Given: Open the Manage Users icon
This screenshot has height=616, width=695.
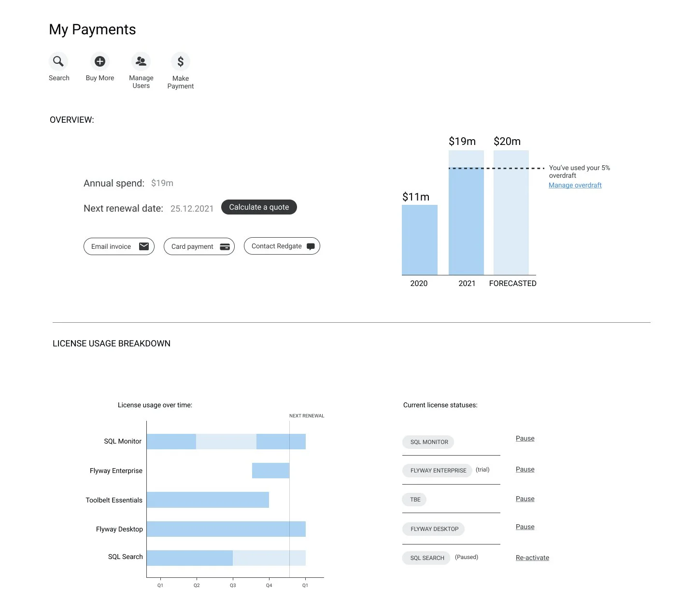Looking at the screenshot, I should tap(141, 61).
